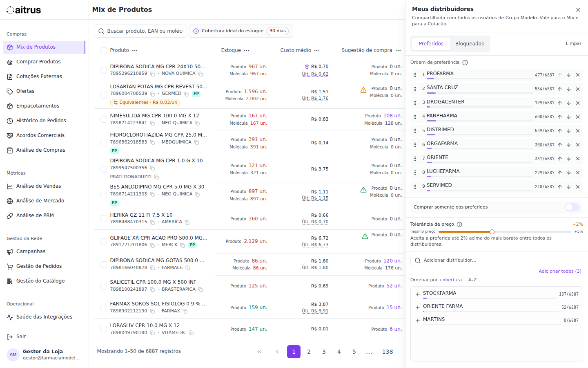The image size is (588, 368).
Task: Copy NOVA QUIMICA manufacturer name icon
Action: tap(200, 74)
